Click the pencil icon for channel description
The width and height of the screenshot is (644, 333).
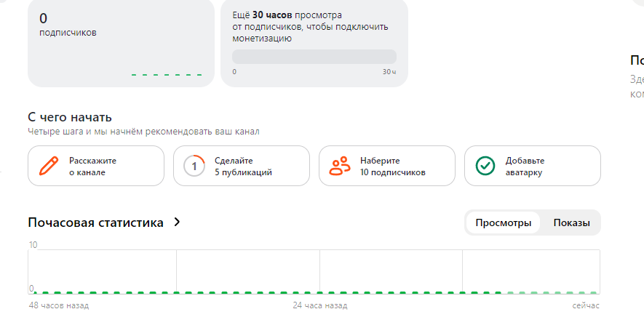tap(49, 166)
